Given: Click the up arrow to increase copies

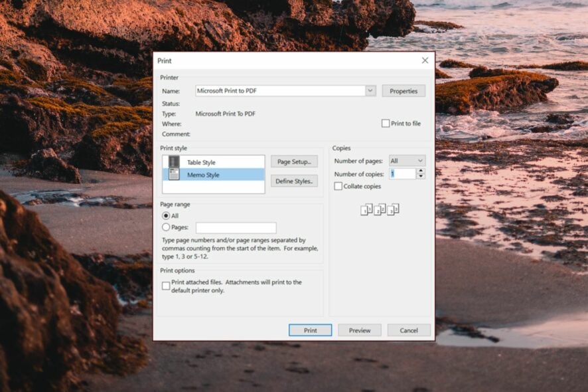Looking at the screenshot, I should tap(421, 170).
